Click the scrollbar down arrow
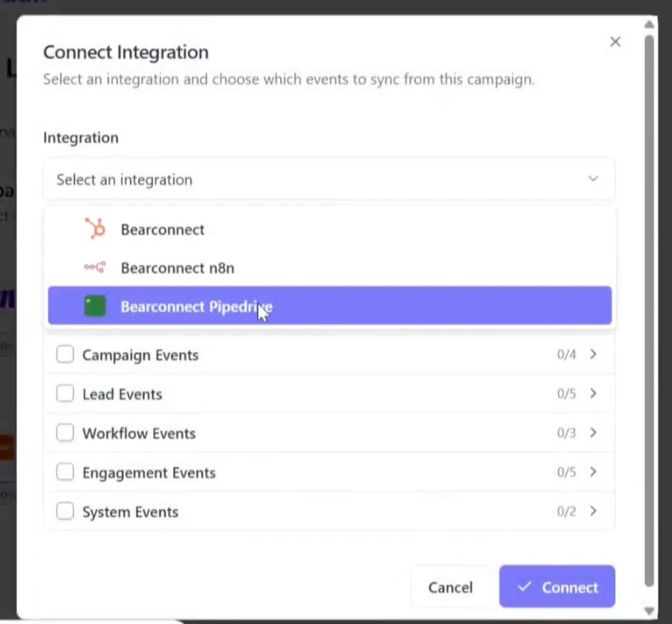 (649, 611)
